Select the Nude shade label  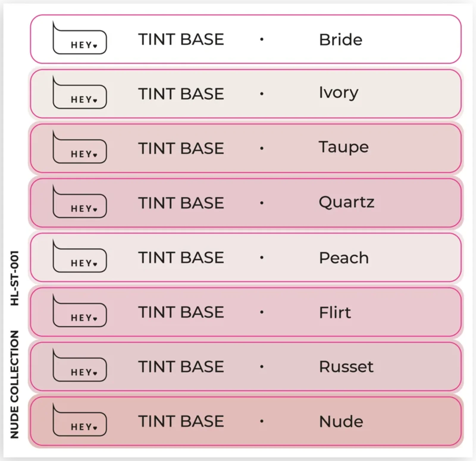click(x=341, y=421)
